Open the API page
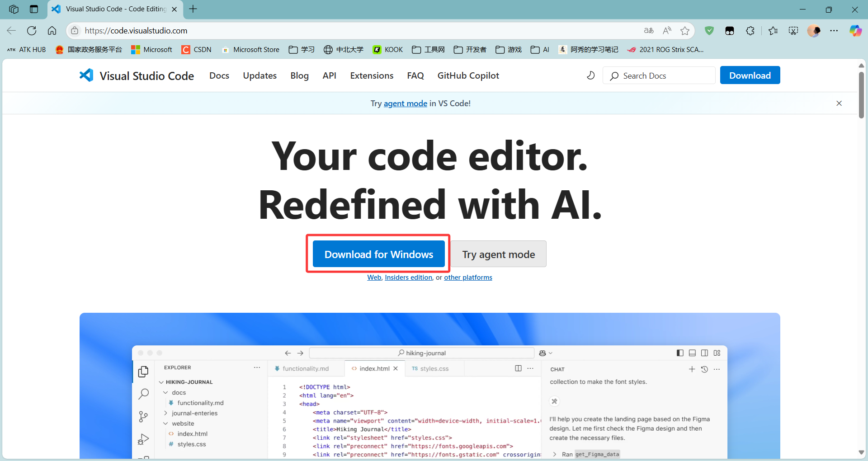This screenshot has width=868, height=461. (330, 75)
